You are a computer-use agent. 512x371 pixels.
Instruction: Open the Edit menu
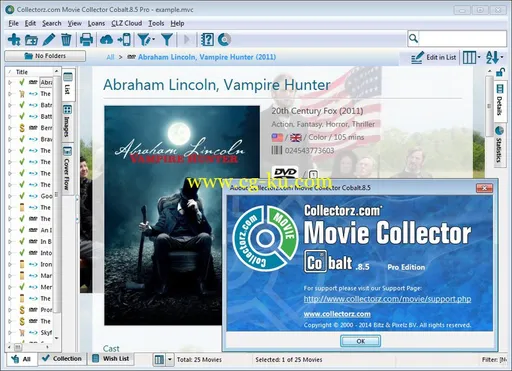[x=30, y=23]
